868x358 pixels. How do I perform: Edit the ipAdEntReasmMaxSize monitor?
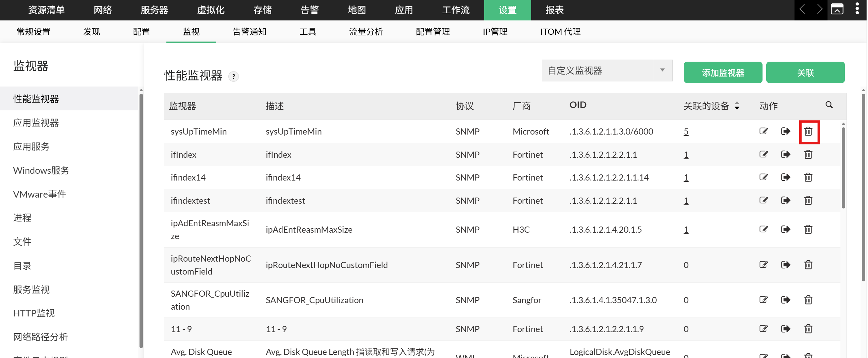(764, 229)
